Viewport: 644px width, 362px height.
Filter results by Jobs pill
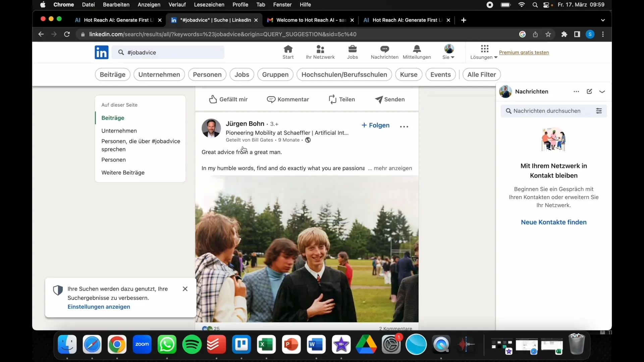click(x=242, y=74)
